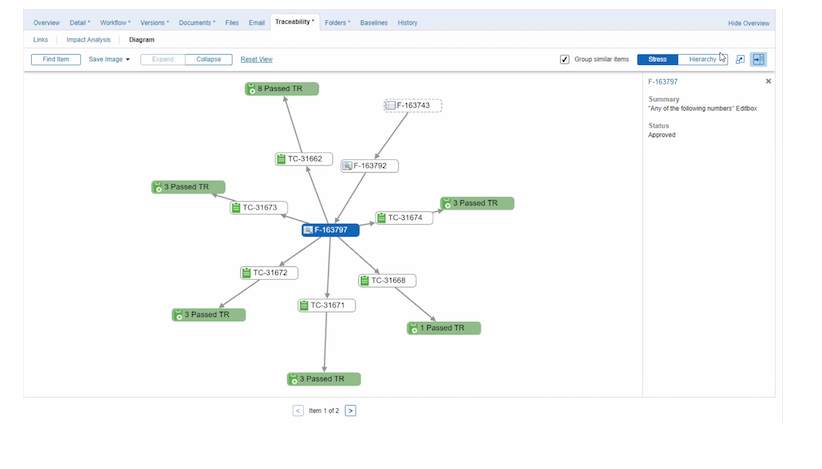Click the test run icon on 8 Passed TR
This screenshot has height=469, width=822.
point(251,89)
